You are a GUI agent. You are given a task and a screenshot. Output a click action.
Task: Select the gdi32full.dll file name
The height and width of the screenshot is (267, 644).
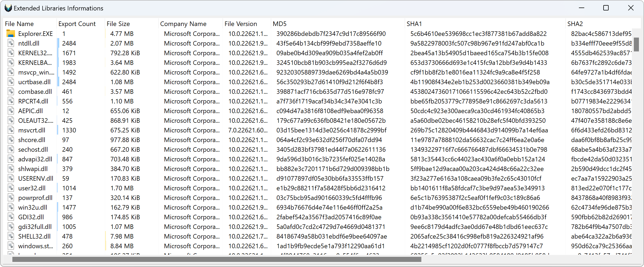coord(35,227)
